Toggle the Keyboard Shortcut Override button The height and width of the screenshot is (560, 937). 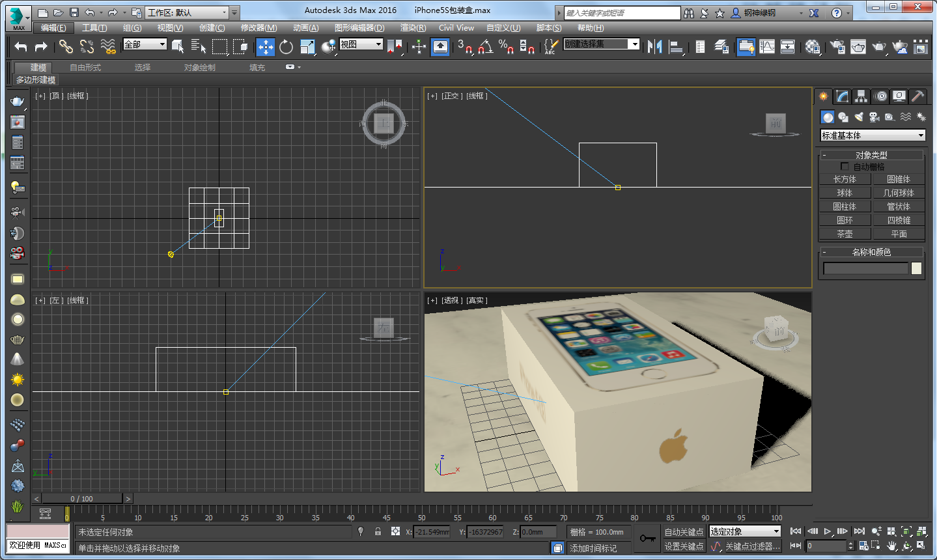[x=440, y=46]
